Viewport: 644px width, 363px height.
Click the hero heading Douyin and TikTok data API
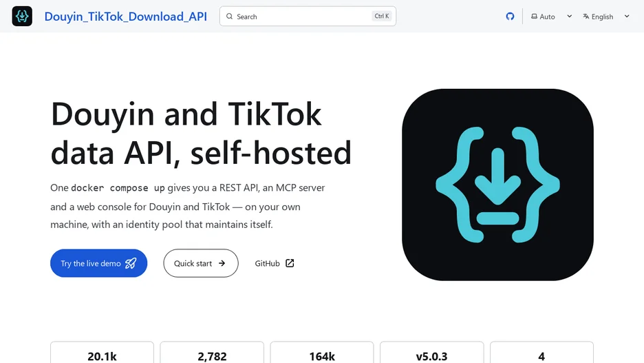click(x=201, y=133)
